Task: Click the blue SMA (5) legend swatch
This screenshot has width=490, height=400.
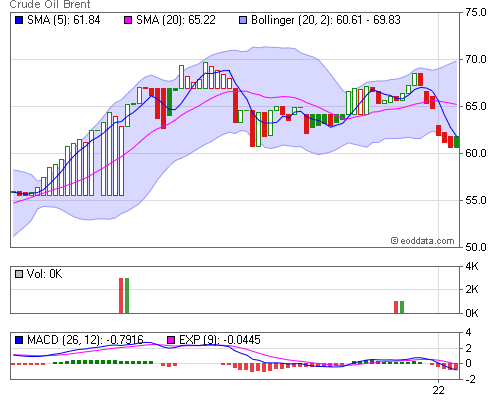Action: point(19,20)
